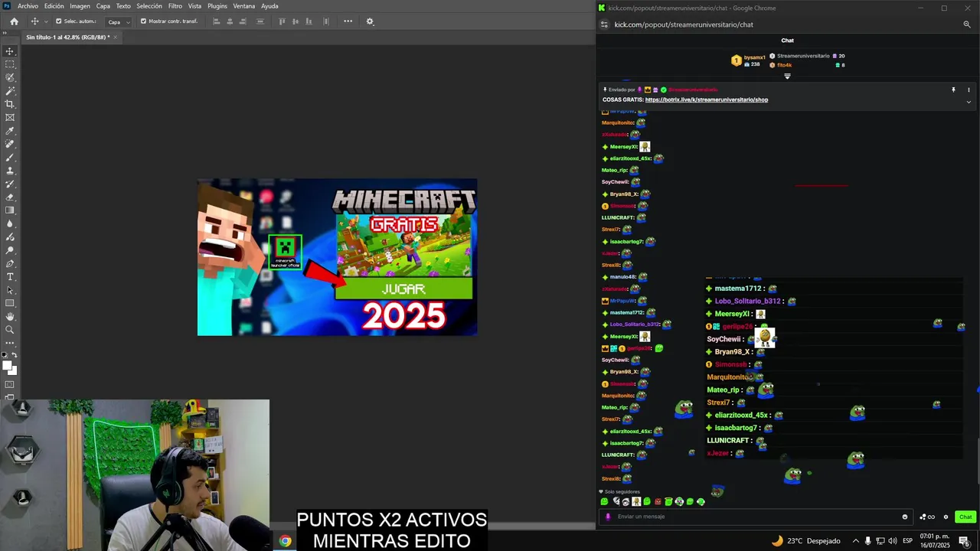Set the foreground color swatch

pyautogui.click(x=8, y=367)
